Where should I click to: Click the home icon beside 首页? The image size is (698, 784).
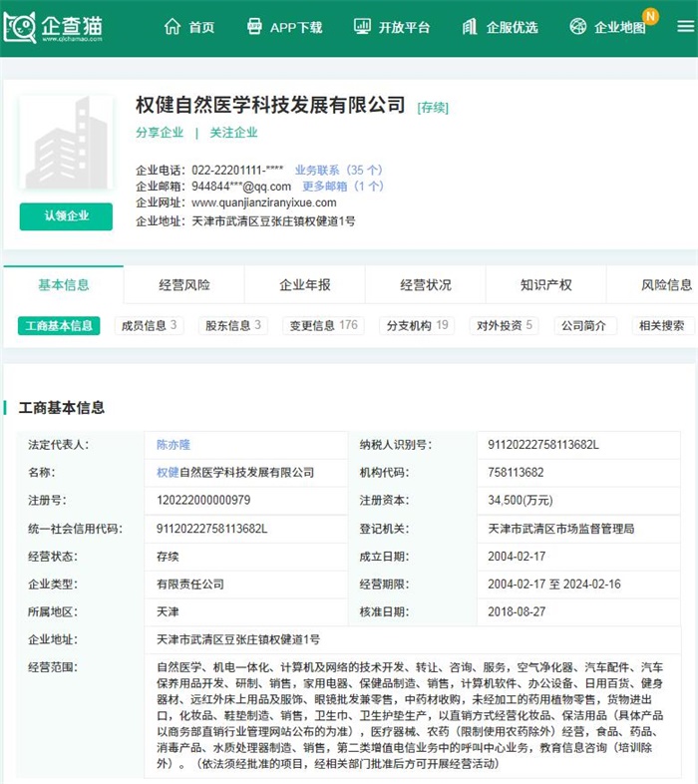pos(173,27)
